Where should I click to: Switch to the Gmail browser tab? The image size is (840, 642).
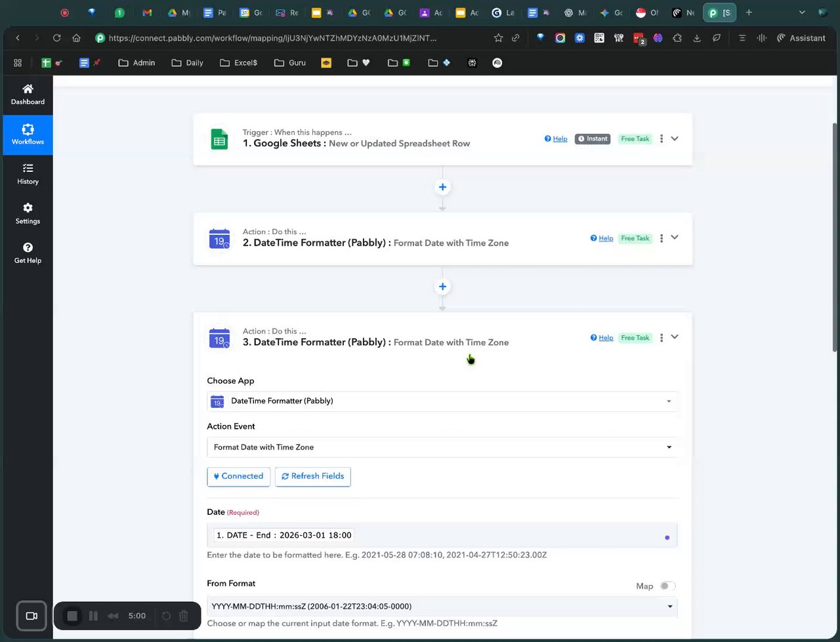(x=147, y=12)
